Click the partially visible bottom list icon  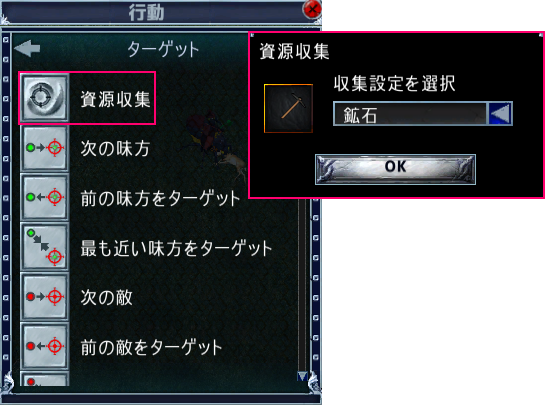pyautogui.click(x=44, y=379)
